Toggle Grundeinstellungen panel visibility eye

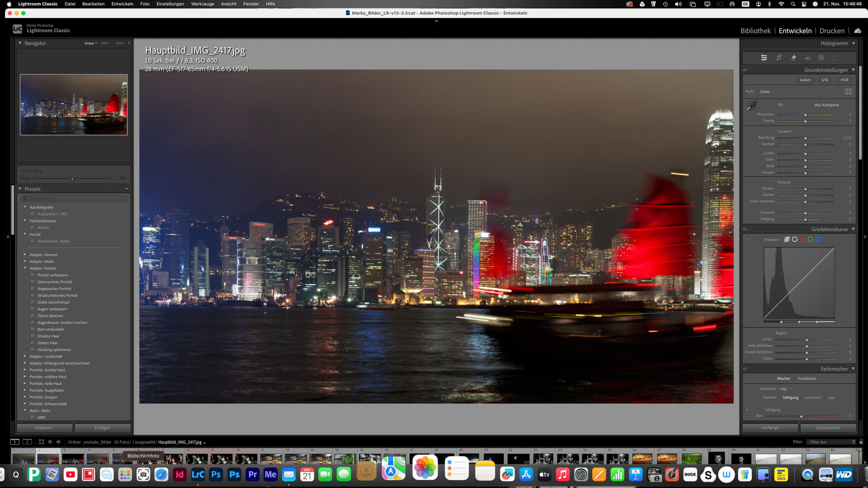745,70
